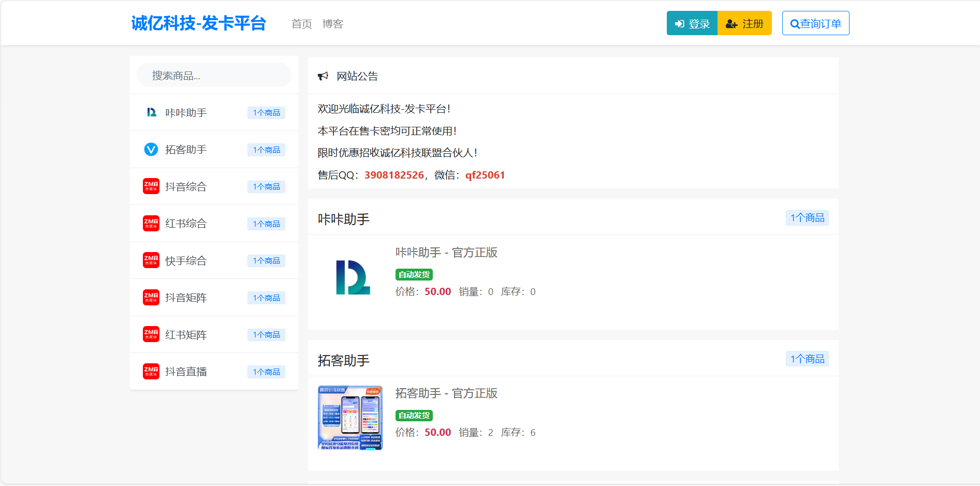Open 咔咔助手 - 官方正版 product title

446,253
